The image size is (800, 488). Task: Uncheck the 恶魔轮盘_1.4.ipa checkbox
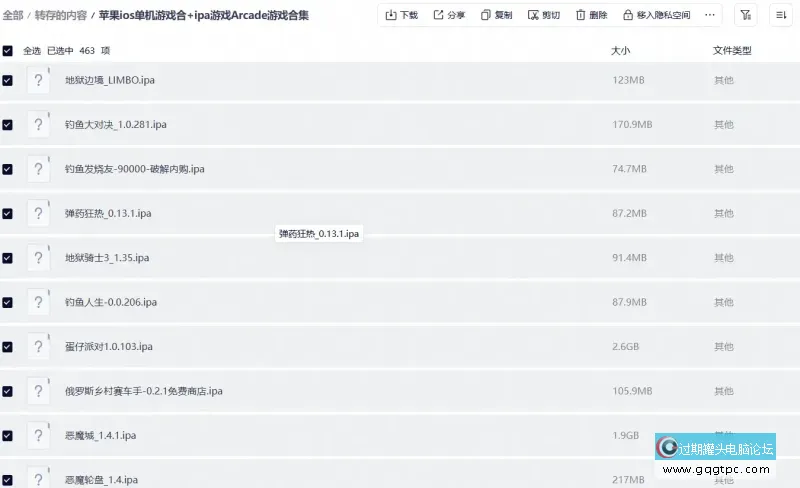pyautogui.click(x=8, y=480)
